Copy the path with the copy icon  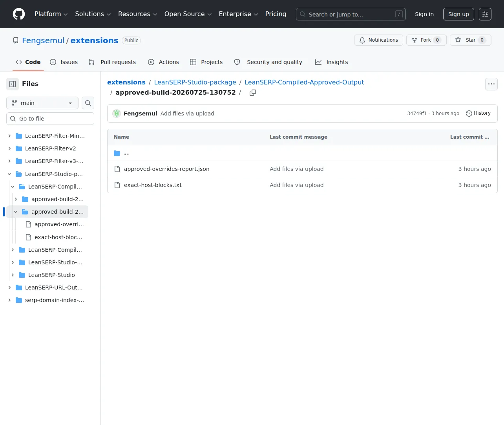pyautogui.click(x=253, y=93)
